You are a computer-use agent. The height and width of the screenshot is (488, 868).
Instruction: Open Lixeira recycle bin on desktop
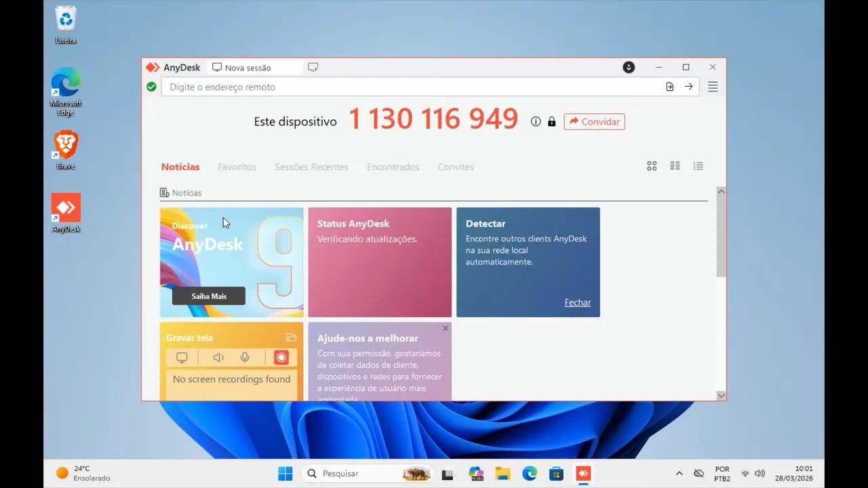(66, 25)
